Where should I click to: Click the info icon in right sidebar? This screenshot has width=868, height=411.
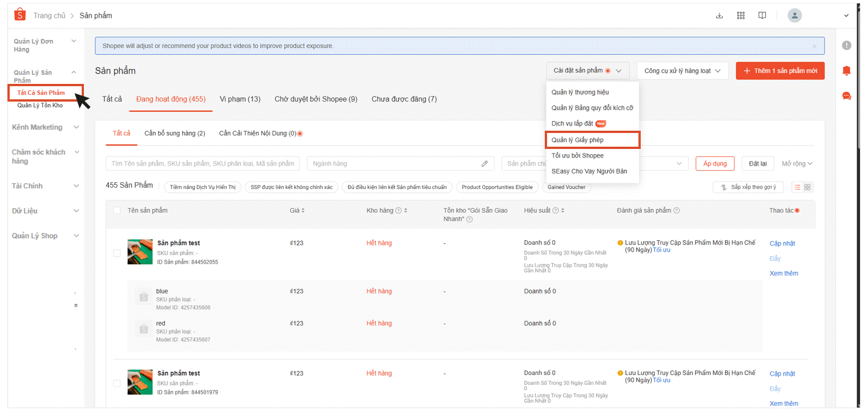pyautogui.click(x=846, y=46)
